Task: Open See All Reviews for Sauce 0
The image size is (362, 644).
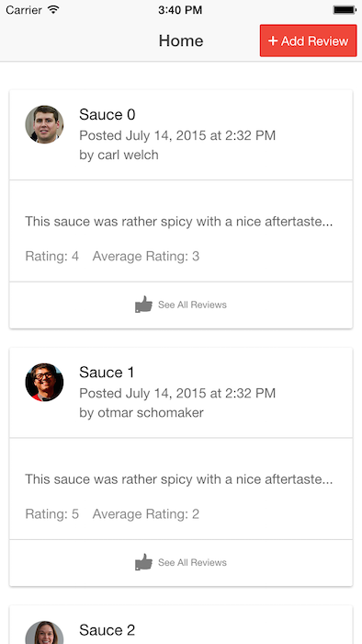Action: [x=192, y=305]
